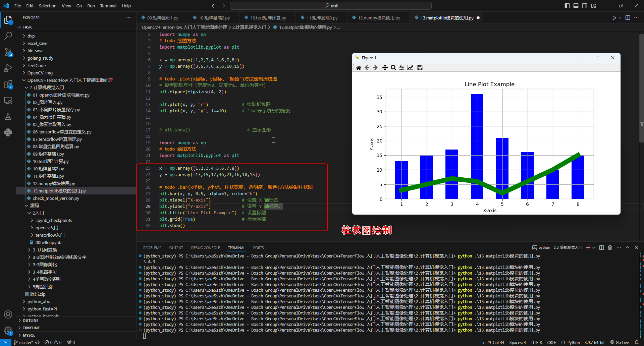Open the Extensions view

click(x=8, y=84)
